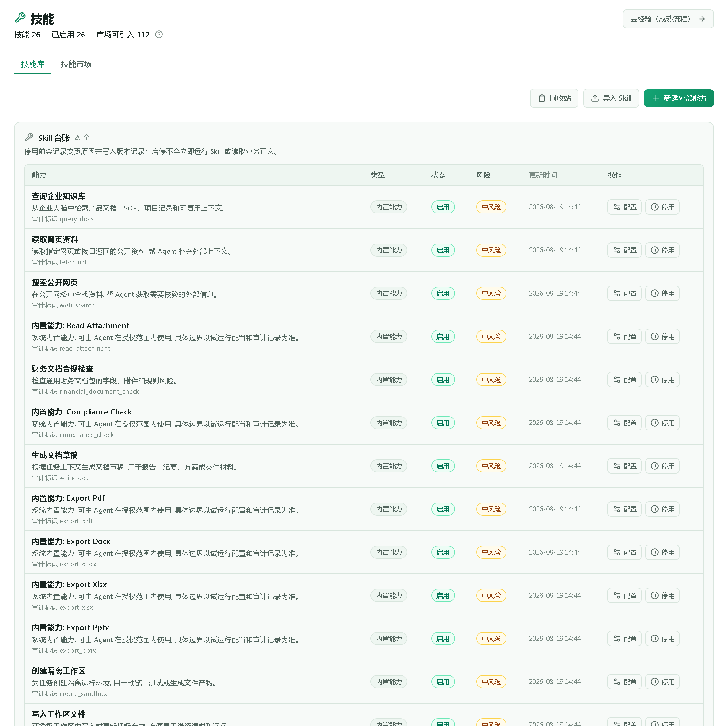The width and height of the screenshot is (728, 726).
Task: Disable the Export Docx skill
Action: [x=662, y=552]
